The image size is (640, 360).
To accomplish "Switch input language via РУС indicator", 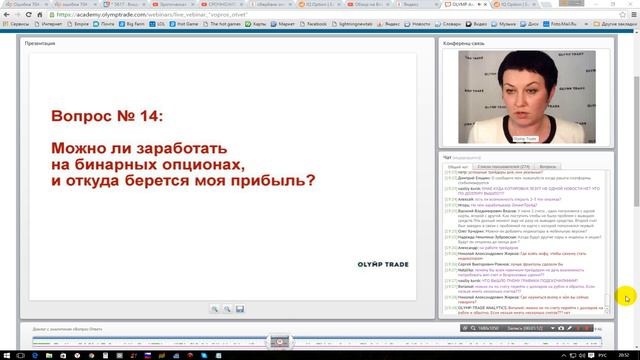I will pyautogui.click(x=602, y=356).
